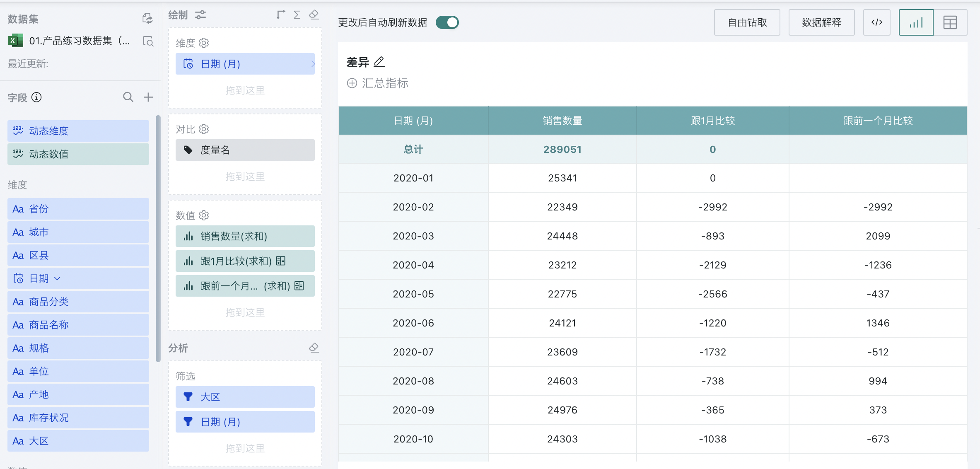Add a new field with plus icon
The height and width of the screenshot is (469, 980).
pos(148,97)
